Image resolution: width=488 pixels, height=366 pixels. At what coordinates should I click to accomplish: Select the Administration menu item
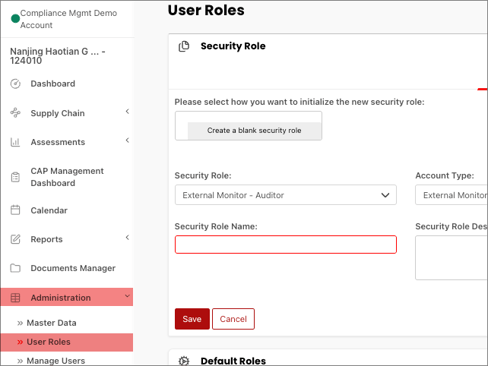67,297
